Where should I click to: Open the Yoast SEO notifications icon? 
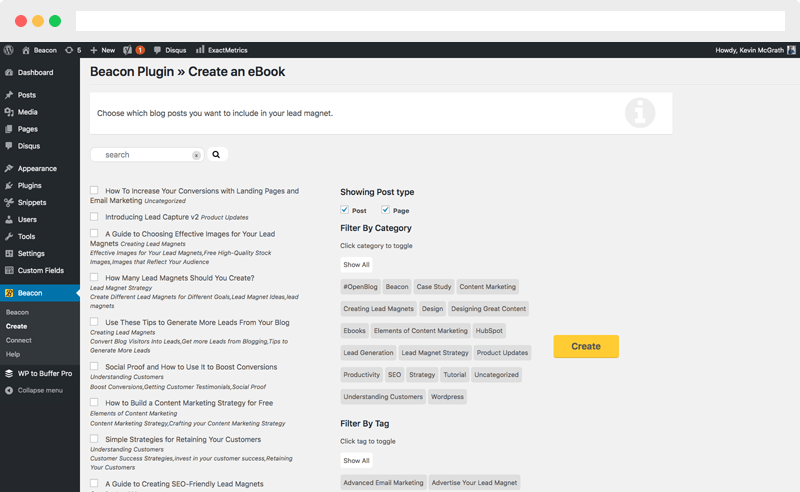pyautogui.click(x=133, y=49)
